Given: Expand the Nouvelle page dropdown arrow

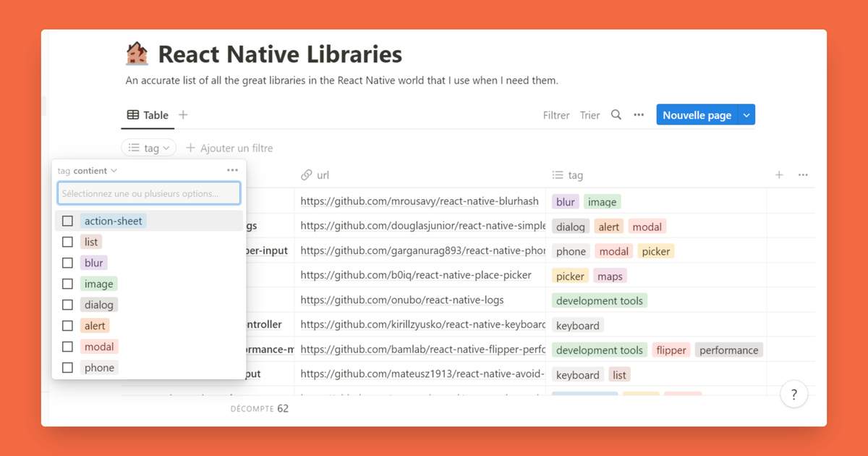Looking at the screenshot, I should pyautogui.click(x=747, y=115).
